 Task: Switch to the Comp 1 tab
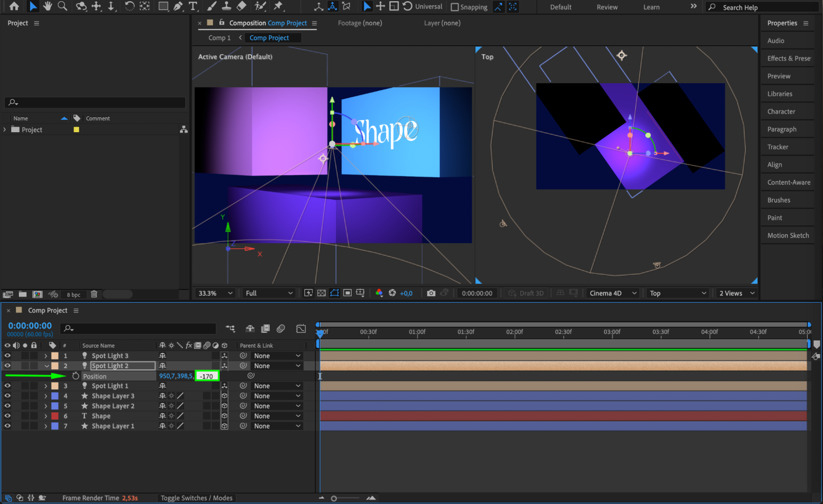coord(219,38)
